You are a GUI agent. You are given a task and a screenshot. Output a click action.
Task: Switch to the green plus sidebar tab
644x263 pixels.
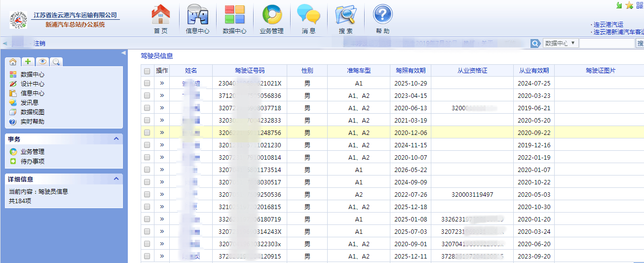28,62
